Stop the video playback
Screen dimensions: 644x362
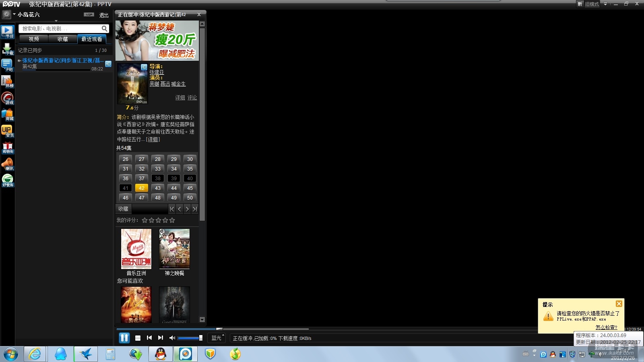point(138,338)
